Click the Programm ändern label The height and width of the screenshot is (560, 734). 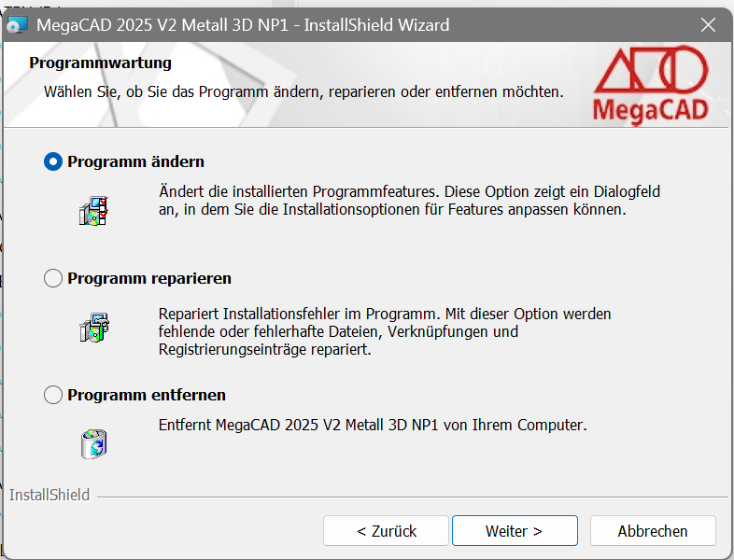coord(135,161)
